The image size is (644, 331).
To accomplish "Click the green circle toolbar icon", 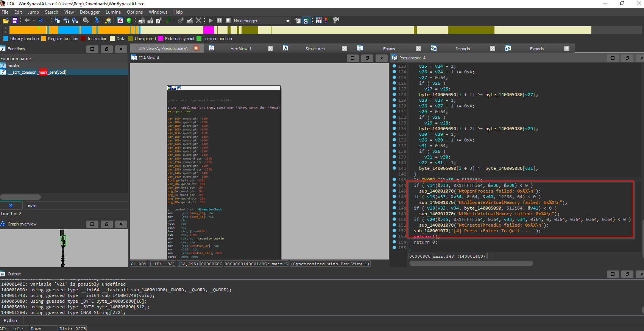I will (x=129, y=20).
